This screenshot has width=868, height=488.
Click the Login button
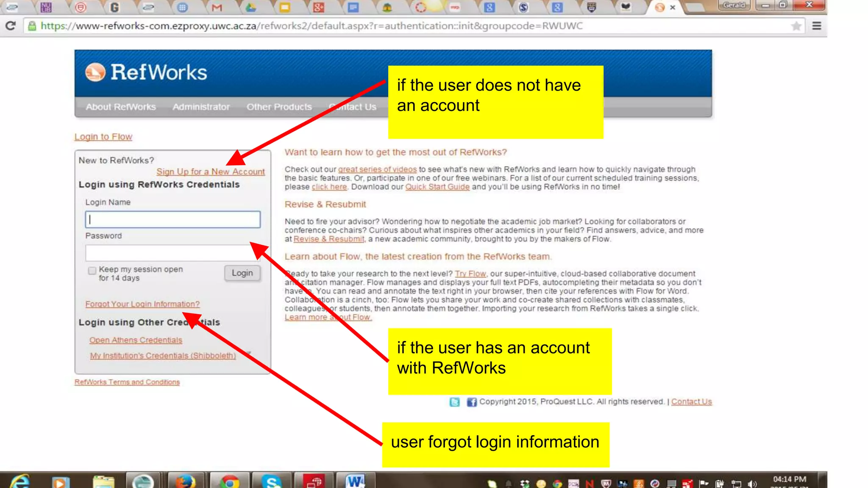point(242,273)
